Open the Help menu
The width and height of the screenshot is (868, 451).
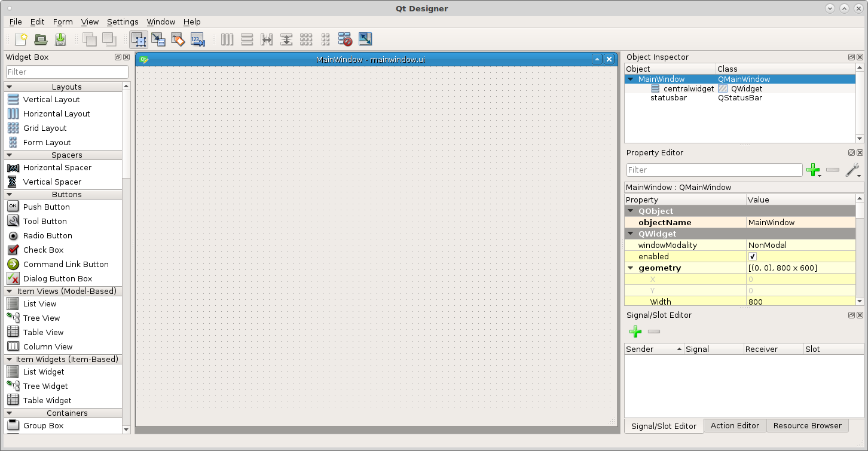coord(192,22)
